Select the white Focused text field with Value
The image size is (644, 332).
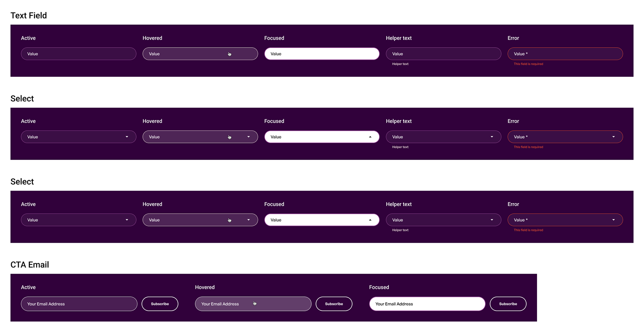coord(322,54)
